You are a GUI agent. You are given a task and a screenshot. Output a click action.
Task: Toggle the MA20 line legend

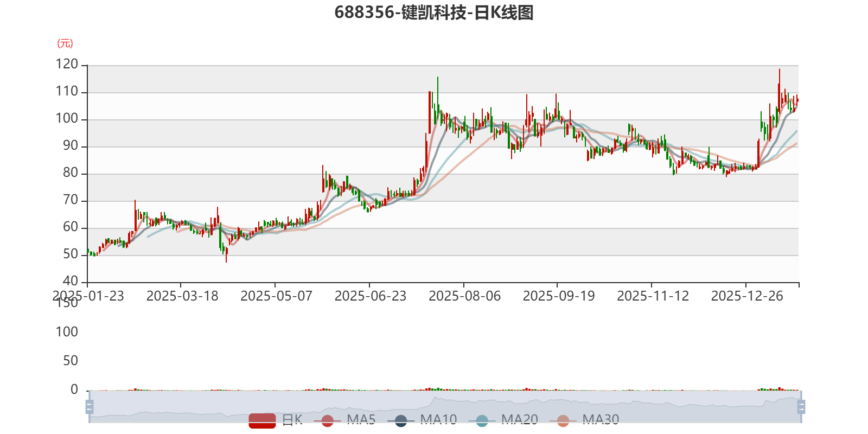tap(503, 420)
